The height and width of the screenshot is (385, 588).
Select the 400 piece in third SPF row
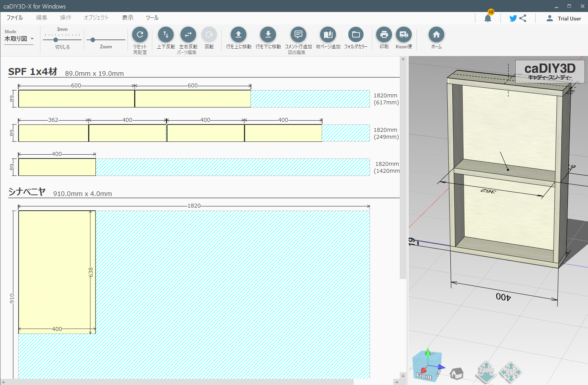point(57,167)
